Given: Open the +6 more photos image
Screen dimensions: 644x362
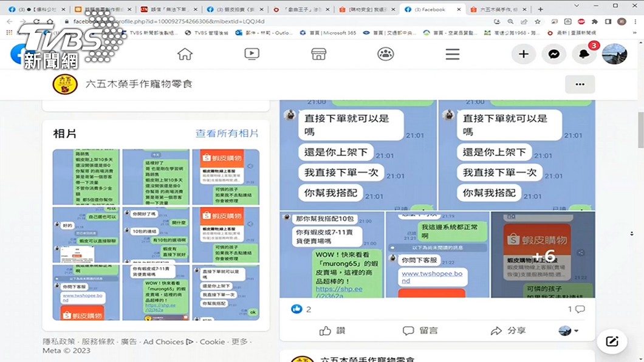Looking at the screenshot, I should (543, 255).
